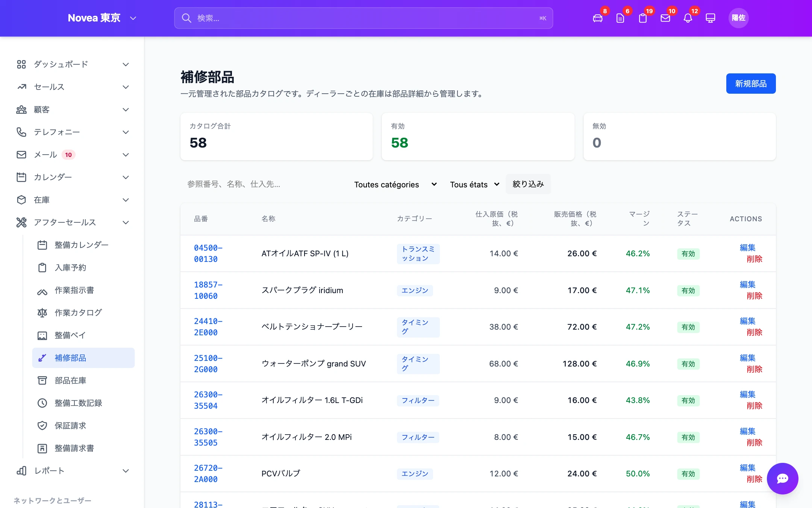
Task: Click the セールス trend icon
Action: [x=21, y=87]
